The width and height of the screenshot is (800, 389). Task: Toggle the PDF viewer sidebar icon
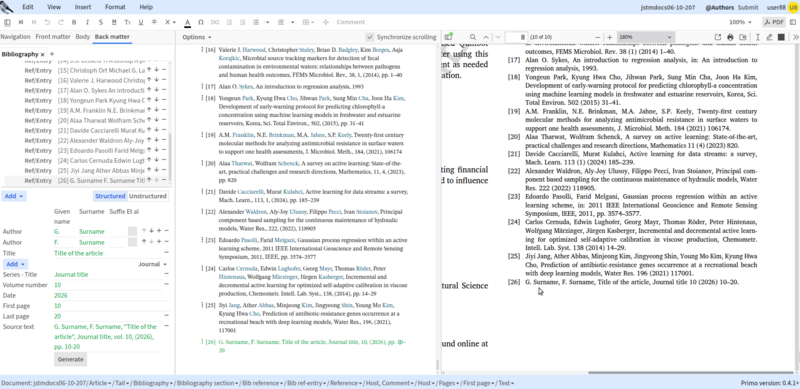448,37
